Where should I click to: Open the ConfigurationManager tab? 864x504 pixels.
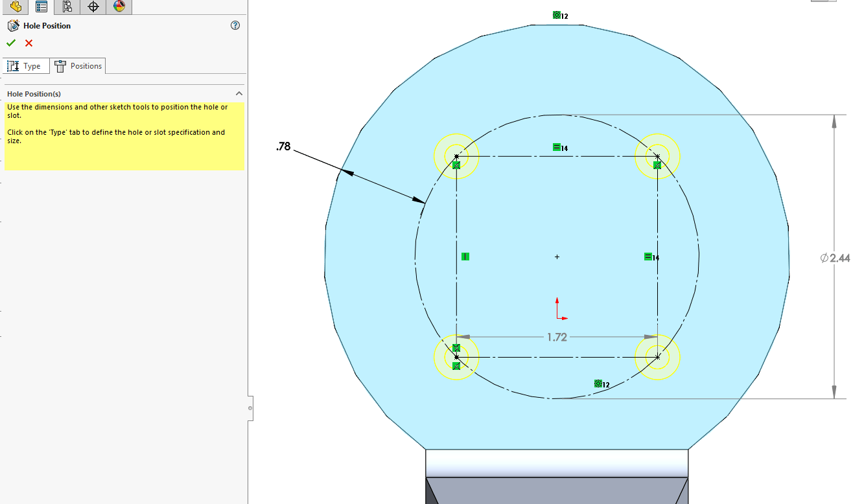pyautogui.click(x=67, y=7)
